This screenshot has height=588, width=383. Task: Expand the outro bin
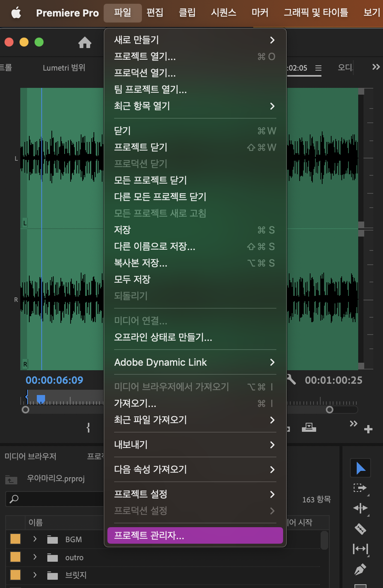click(x=35, y=557)
